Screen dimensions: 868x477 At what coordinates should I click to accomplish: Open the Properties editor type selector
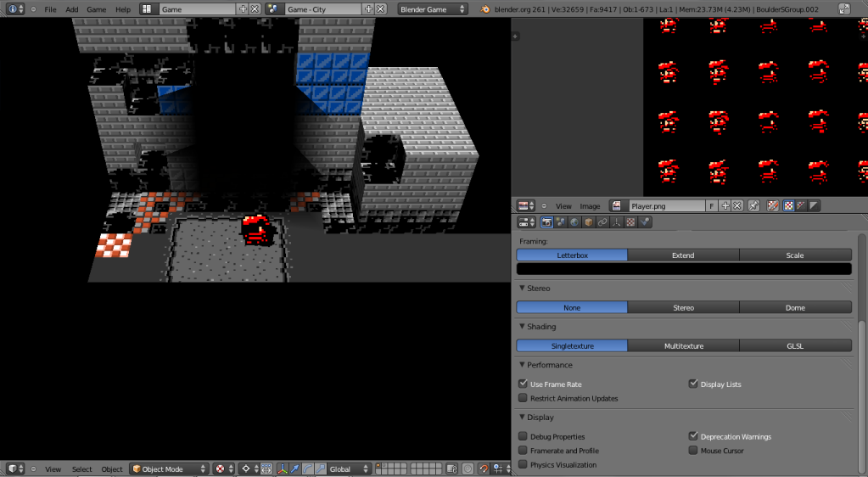526,222
